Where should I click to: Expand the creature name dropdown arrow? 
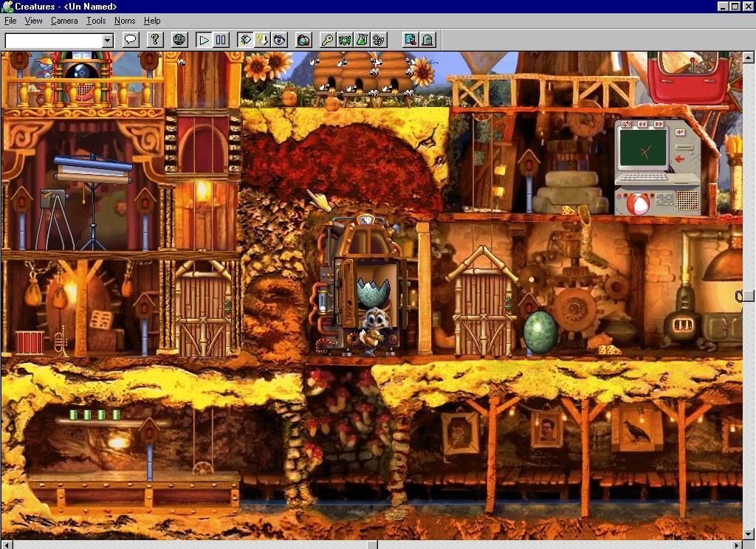point(107,41)
